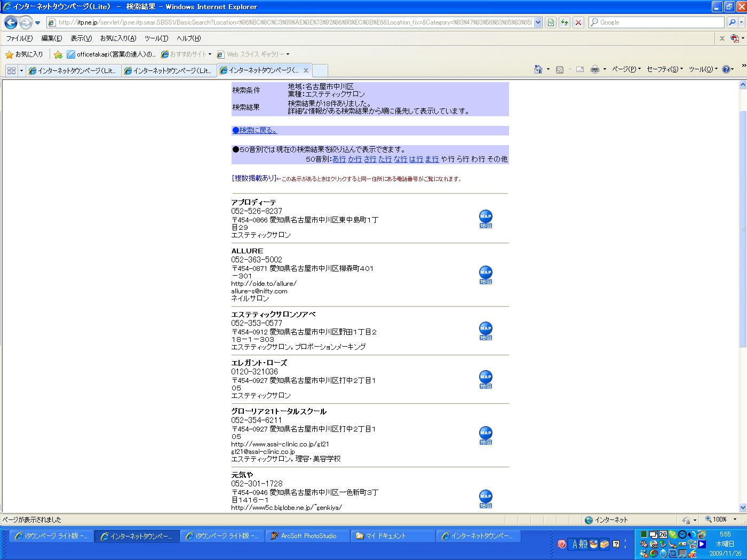747x560 pixels.
Task: Open the 編集(E) menu
Action: (52, 38)
